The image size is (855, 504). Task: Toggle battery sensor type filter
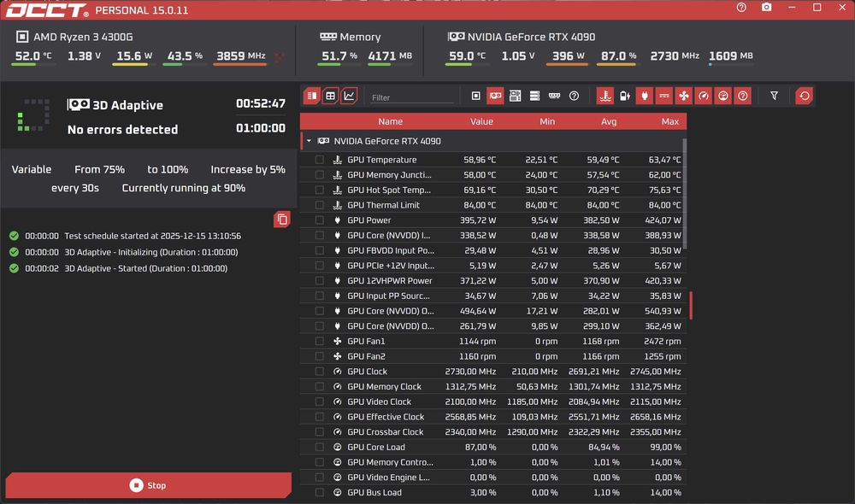[x=625, y=96]
